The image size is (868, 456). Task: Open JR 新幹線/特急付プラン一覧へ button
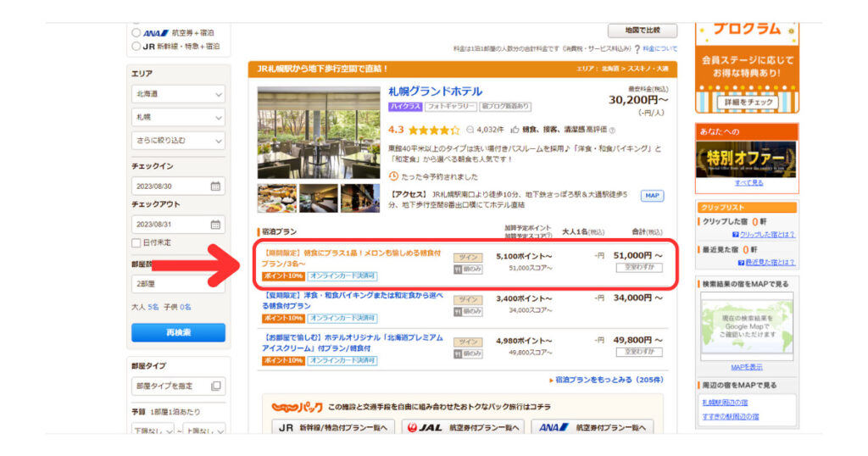(x=333, y=428)
